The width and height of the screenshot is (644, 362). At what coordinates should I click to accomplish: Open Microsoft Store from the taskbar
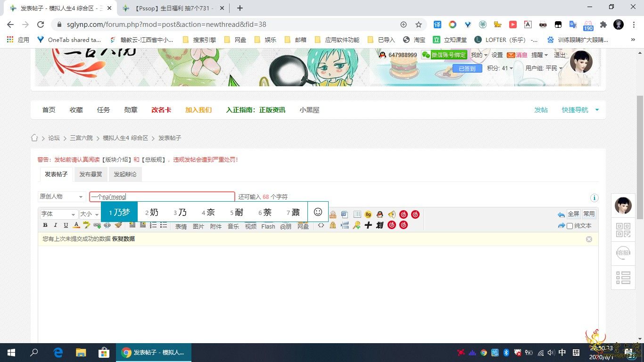coord(104,353)
